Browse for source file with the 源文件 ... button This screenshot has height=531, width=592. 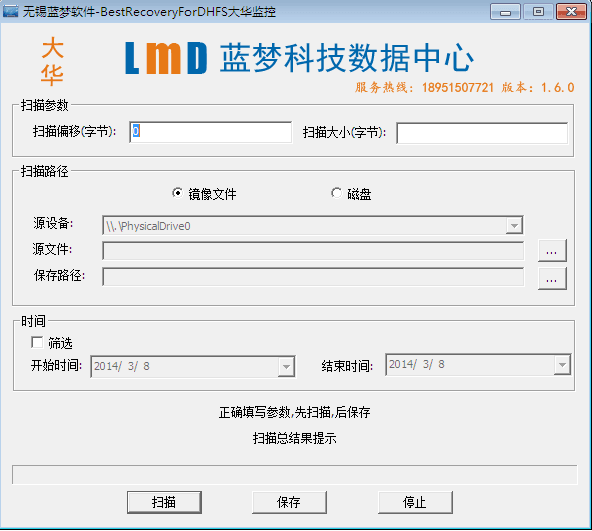(x=552, y=250)
